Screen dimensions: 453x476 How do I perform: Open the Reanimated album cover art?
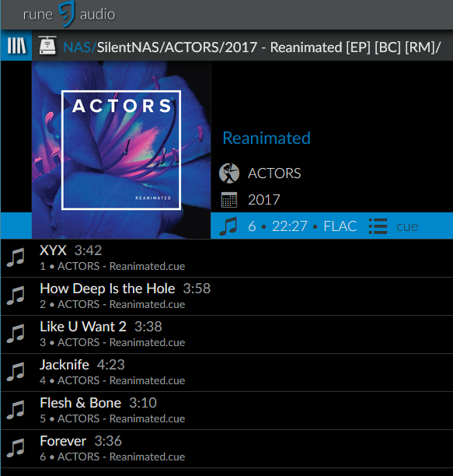121,149
